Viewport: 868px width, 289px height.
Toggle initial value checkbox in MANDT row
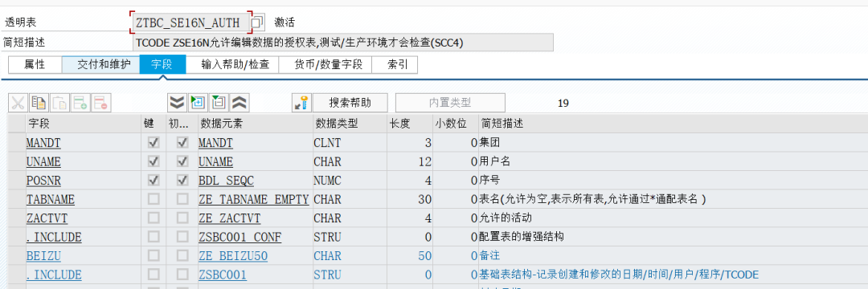click(x=182, y=143)
